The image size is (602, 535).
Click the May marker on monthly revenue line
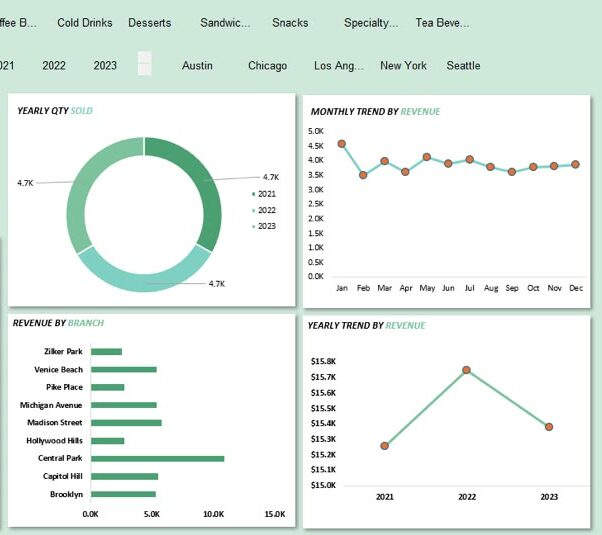(427, 157)
